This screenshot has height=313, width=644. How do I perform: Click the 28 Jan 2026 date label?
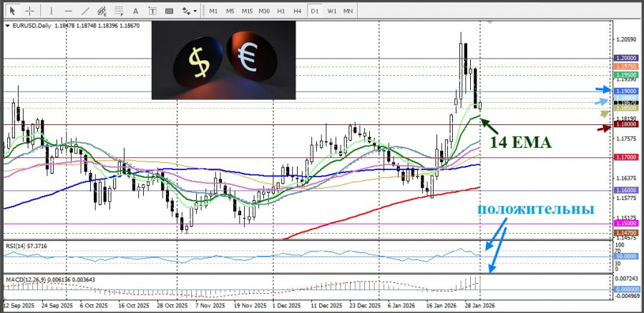click(479, 306)
